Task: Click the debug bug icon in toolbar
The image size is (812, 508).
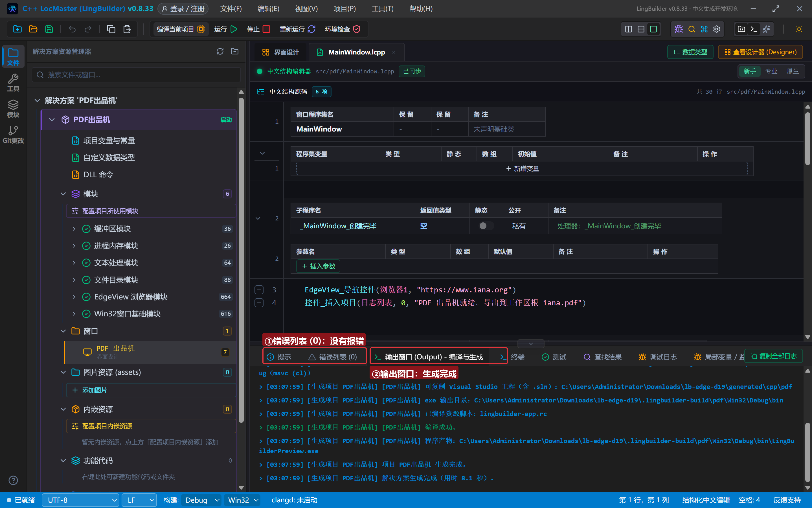Action: (x=679, y=29)
